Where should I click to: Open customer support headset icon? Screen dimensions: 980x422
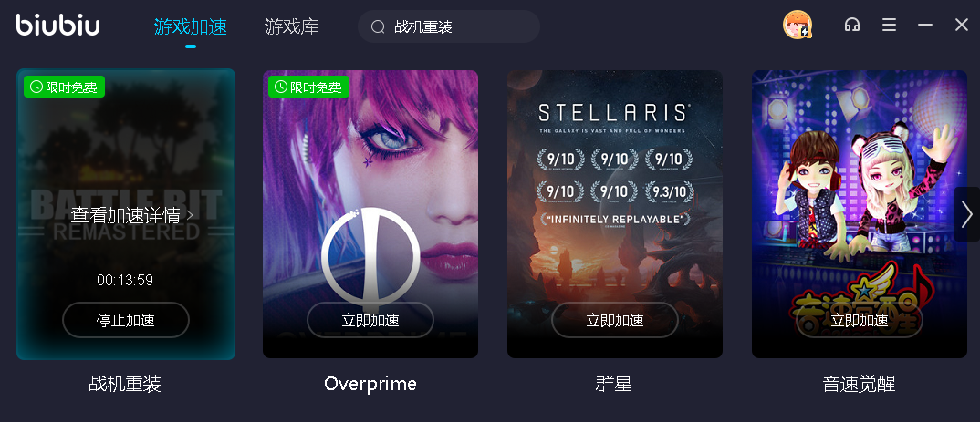point(852,25)
